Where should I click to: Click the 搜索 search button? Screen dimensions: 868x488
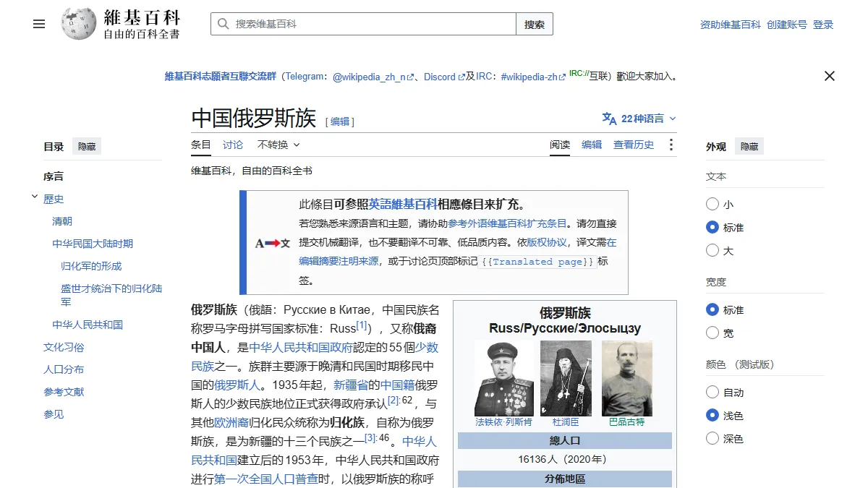pyautogui.click(x=535, y=24)
